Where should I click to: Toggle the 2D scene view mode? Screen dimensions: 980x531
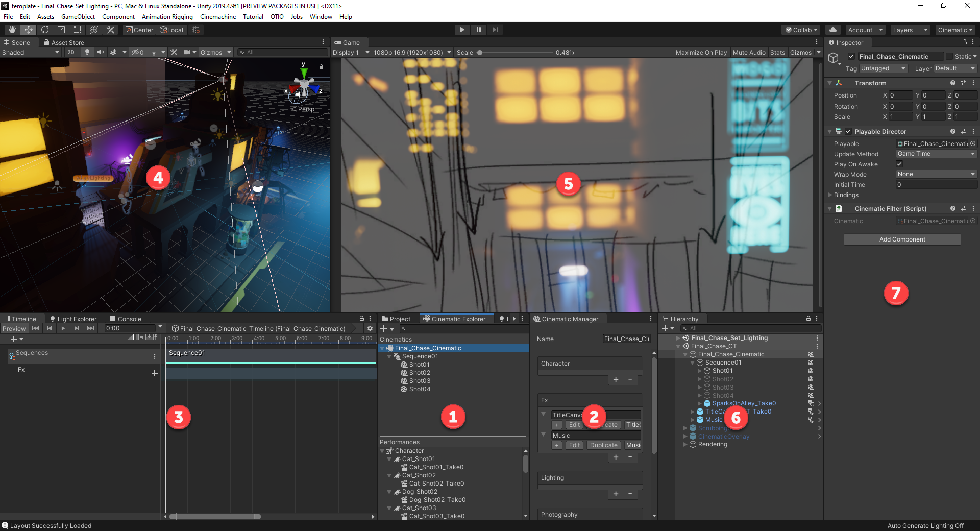tap(71, 52)
